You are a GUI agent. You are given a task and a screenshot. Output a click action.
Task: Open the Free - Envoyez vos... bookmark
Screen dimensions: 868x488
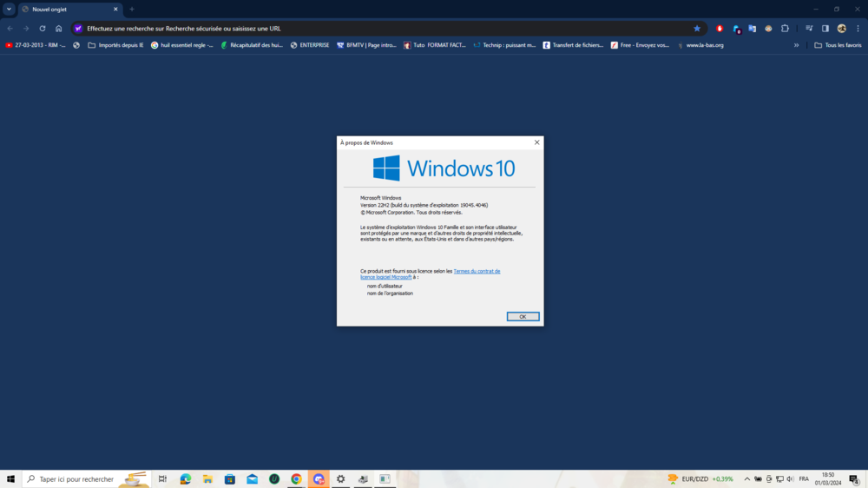(x=640, y=45)
